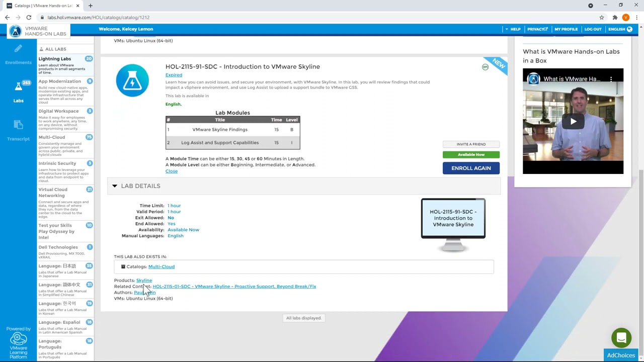Open the Transcript document icon
Viewport: 644px width, 362px height.
(18, 125)
